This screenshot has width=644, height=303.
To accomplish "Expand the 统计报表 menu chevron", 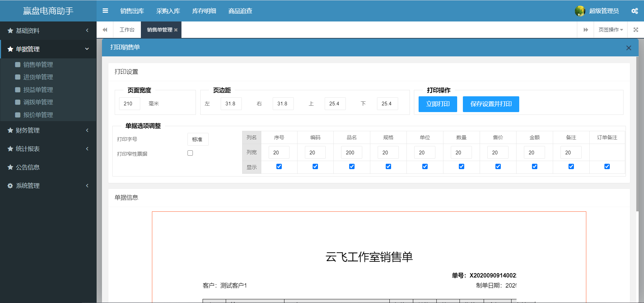I will coord(87,149).
